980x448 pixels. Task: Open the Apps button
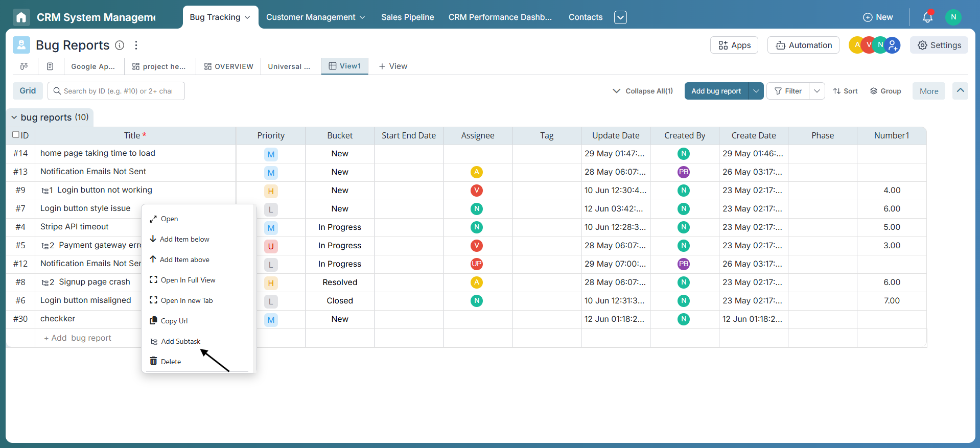click(734, 45)
